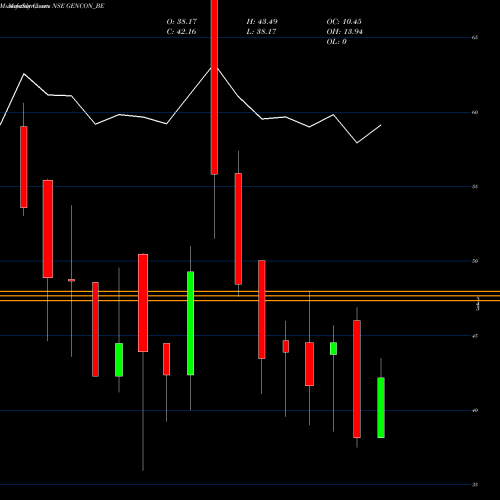The width and height of the screenshot is (500, 500).
Task: Select the tall red candle extending off the top
Action: click(214, 87)
